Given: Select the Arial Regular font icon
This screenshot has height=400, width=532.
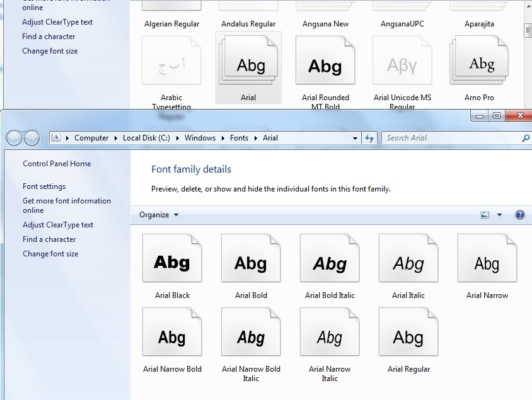Looking at the screenshot, I should click(x=408, y=332).
